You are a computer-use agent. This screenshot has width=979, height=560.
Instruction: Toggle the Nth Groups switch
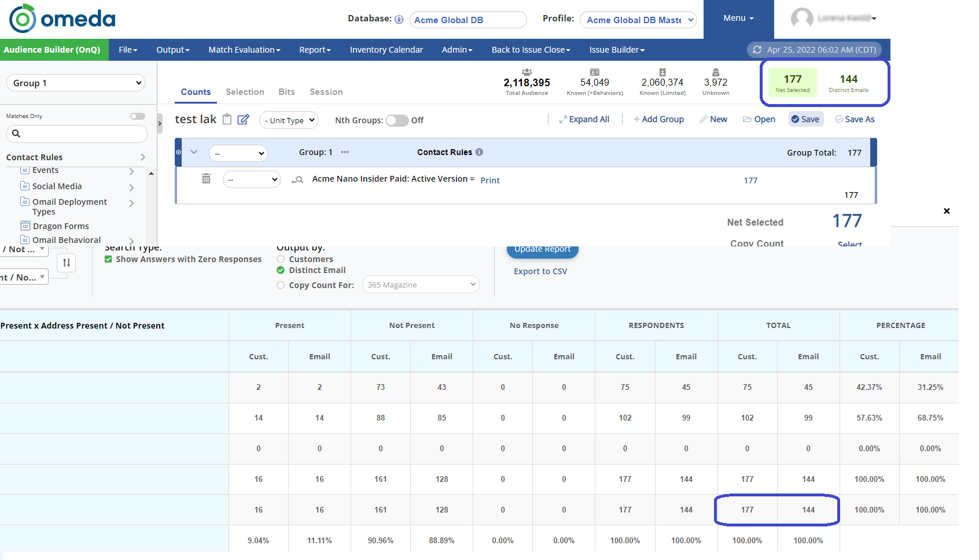[x=397, y=120]
